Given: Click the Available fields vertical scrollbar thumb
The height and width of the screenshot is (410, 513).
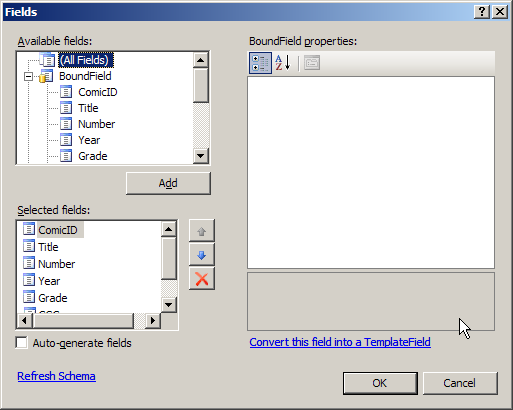Looking at the screenshot, I should coord(201,85).
